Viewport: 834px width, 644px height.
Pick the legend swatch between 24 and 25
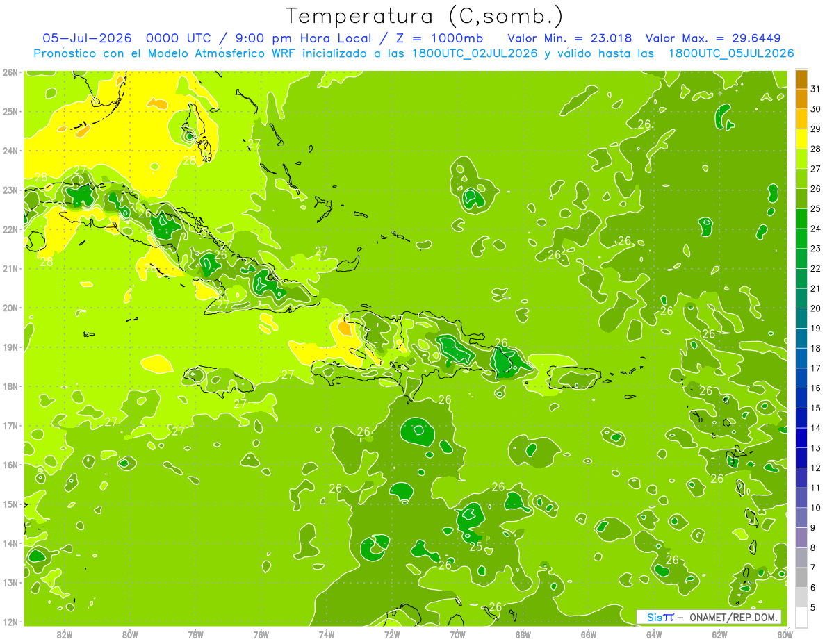[801, 219]
